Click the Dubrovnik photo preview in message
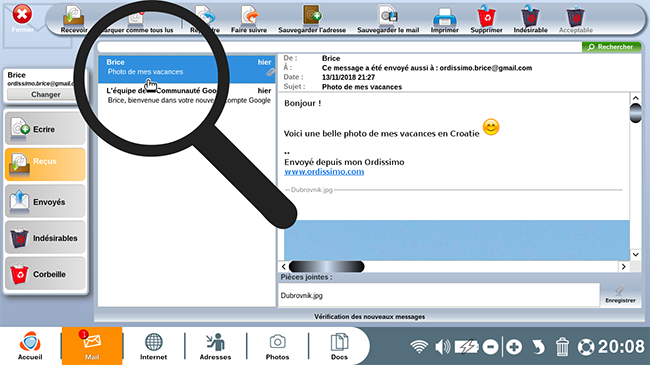Viewport: 650px width, 365px height. point(456,240)
